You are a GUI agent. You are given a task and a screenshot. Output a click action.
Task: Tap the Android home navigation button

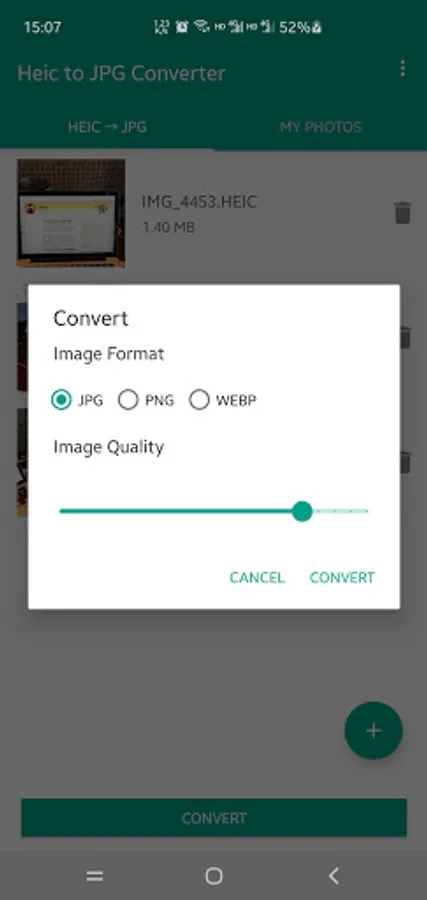(x=214, y=876)
